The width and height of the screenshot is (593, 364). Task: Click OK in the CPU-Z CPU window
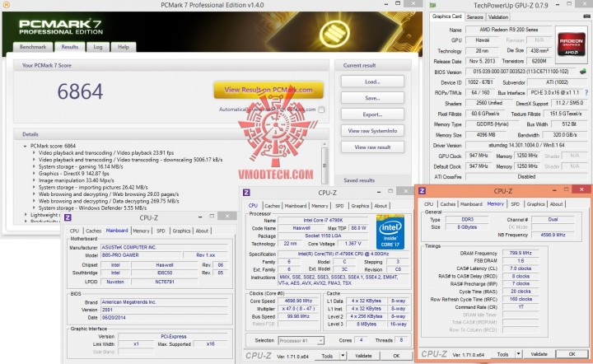click(x=396, y=356)
